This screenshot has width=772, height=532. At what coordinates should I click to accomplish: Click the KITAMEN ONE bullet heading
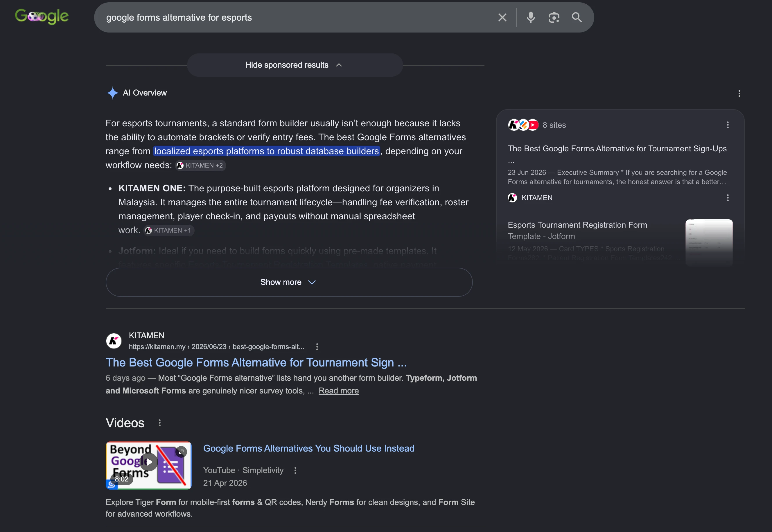[152, 188]
